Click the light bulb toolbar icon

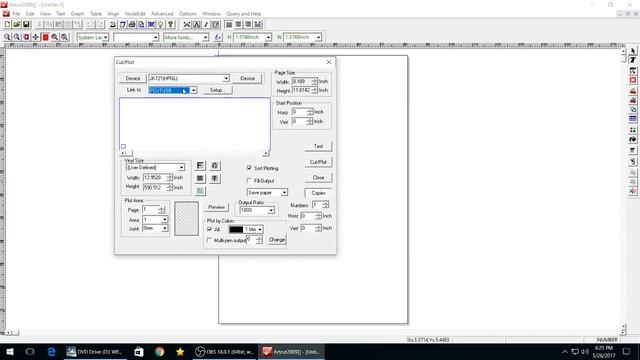(160, 24)
